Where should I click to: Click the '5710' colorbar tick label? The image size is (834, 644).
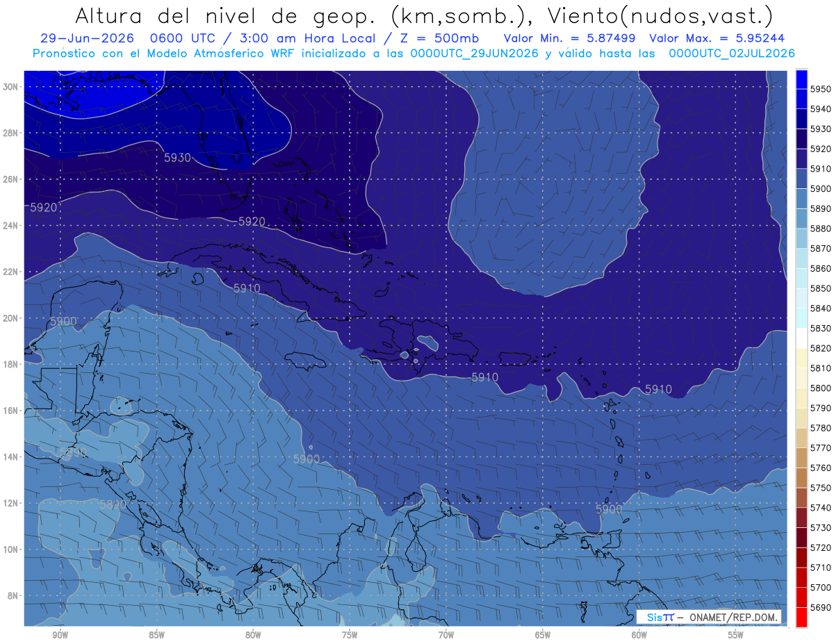821,568
